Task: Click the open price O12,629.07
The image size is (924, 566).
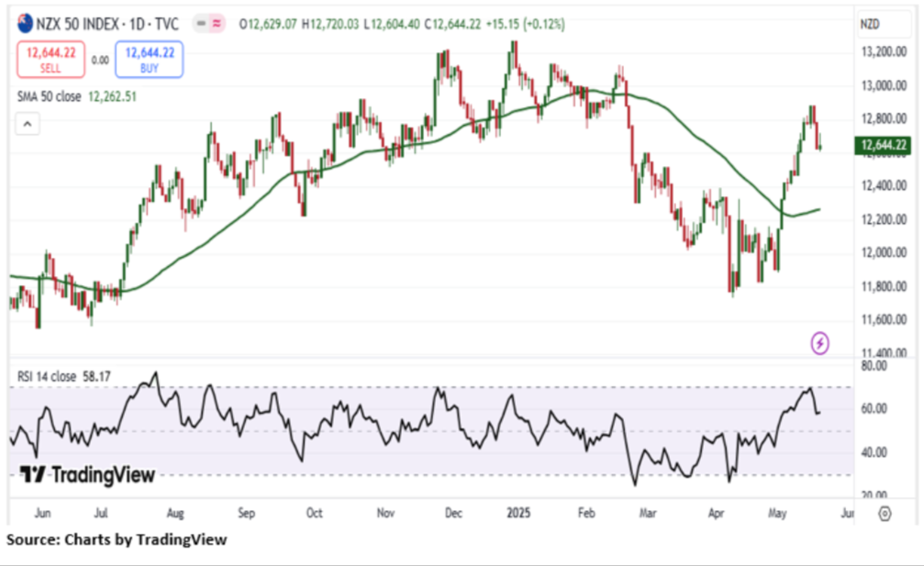Action: [x=268, y=24]
